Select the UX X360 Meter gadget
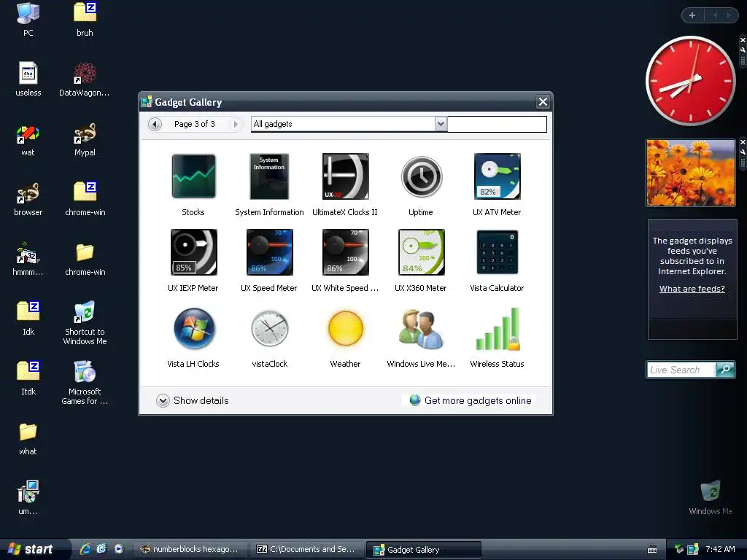This screenshot has width=747, height=560. pos(421,252)
